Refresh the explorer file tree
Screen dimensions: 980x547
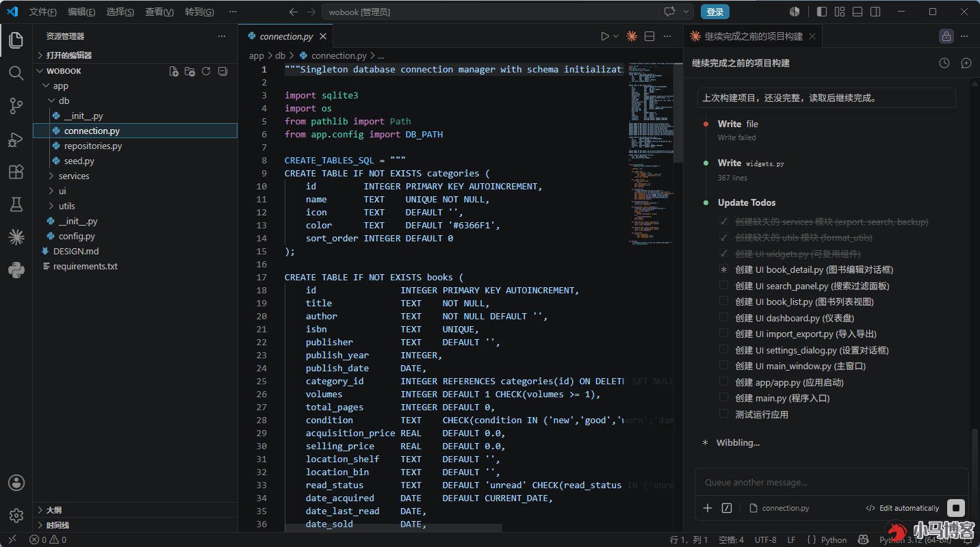tap(206, 71)
